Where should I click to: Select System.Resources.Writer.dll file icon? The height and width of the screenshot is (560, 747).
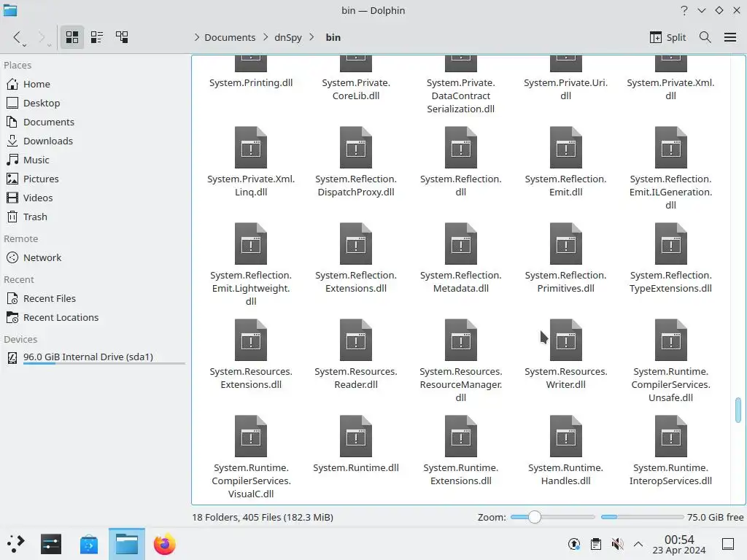coord(566,340)
